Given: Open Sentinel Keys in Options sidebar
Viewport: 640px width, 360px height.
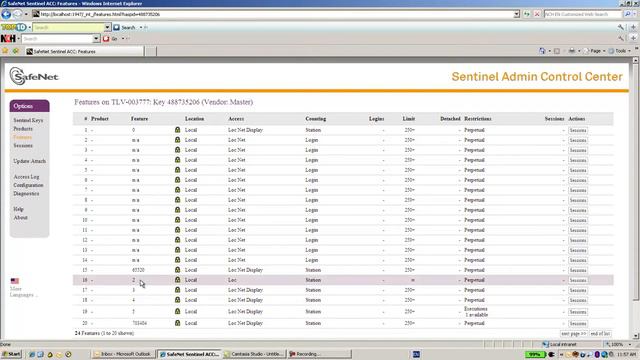Looking at the screenshot, I should pos(28,120).
